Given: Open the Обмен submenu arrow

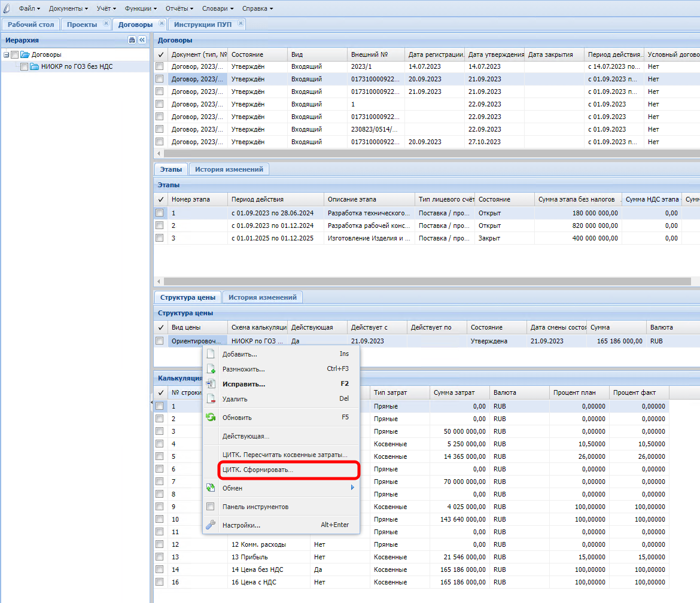Looking at the screenshot, I should coord(352,488).
